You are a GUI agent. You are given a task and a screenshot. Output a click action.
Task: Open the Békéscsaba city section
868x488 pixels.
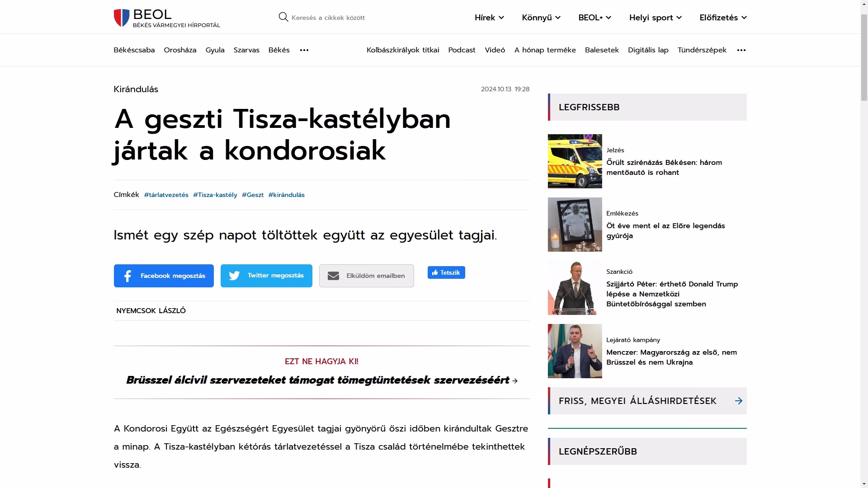pos(134,50)
